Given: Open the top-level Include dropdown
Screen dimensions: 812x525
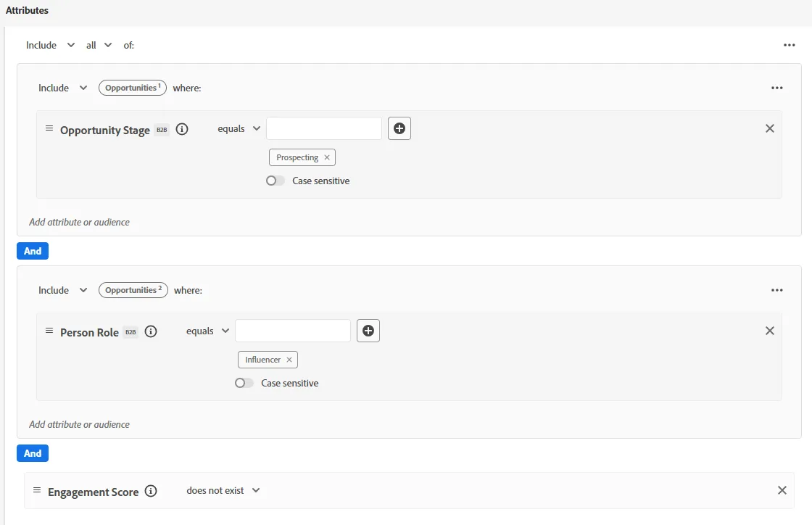Looking at the screenshot, I should (x=50, y=45).
